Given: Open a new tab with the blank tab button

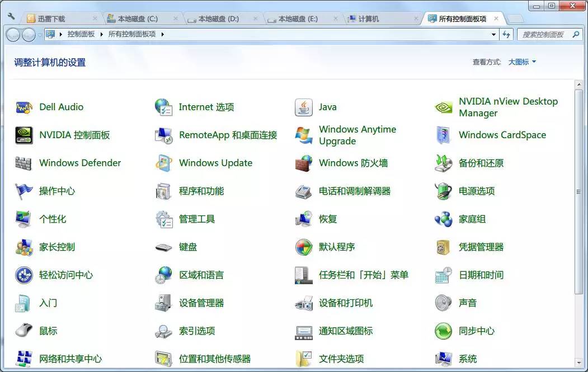Looking at the screenshot, I should [515, 19].
